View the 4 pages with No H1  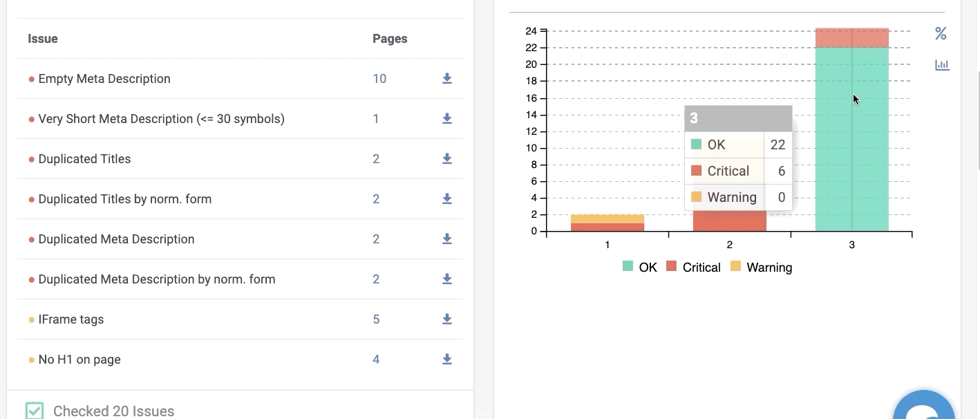click(376, 360)
